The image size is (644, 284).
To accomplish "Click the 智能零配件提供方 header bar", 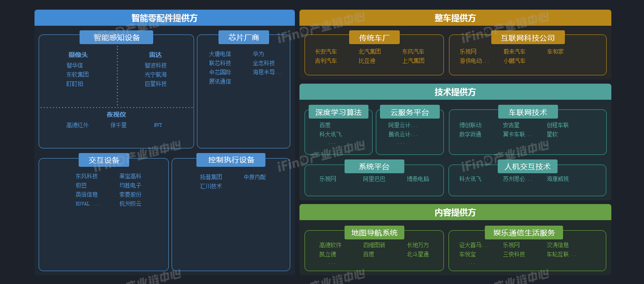I will click(x=165, y=18).
